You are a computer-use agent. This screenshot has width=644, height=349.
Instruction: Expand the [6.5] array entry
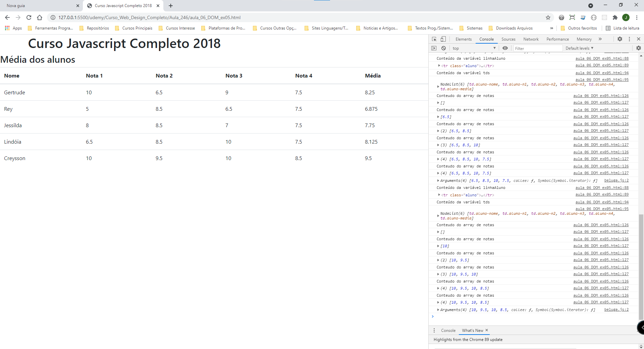tap(438, 117)
